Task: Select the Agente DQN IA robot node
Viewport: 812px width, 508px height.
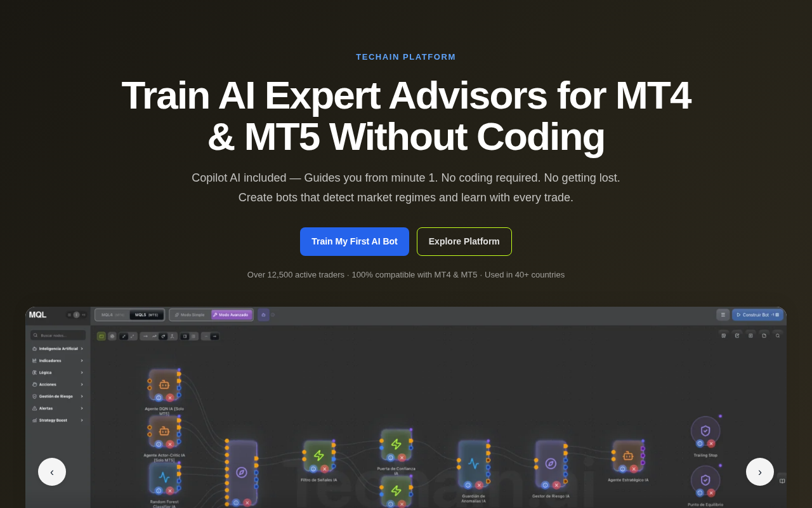Action: 164,385
